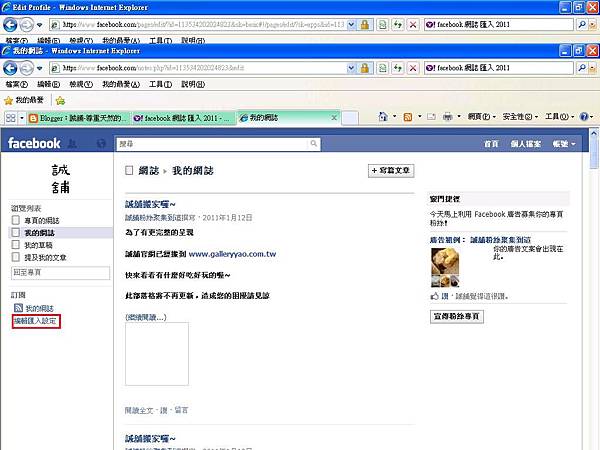Viewport: 600px width, 450px height.
Task: Open 個人檔案 profile link
Action: click(x=525, y=144)
